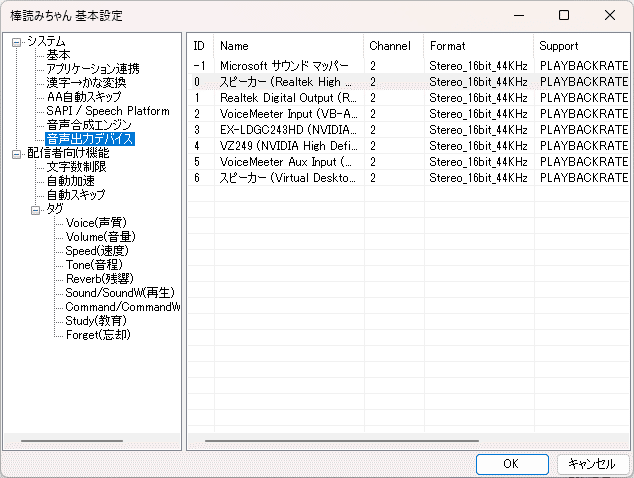Open 文字数制限 settings
This screenshot has width=634, height=478.
tap(76, 167)
